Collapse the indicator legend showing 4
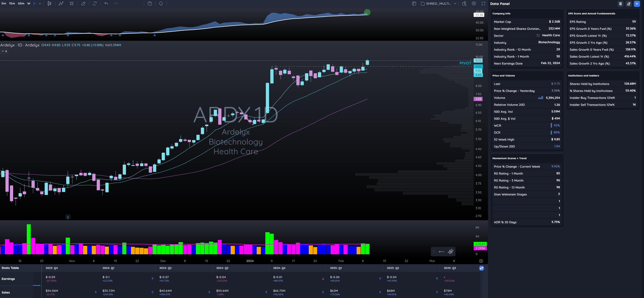This screenshot has height=298, width=644. (x=4, y=51)
